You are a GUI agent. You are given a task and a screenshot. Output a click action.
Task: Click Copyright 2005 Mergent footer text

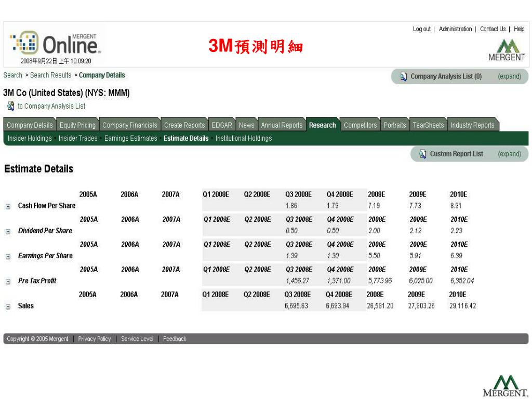pos(37,339)
